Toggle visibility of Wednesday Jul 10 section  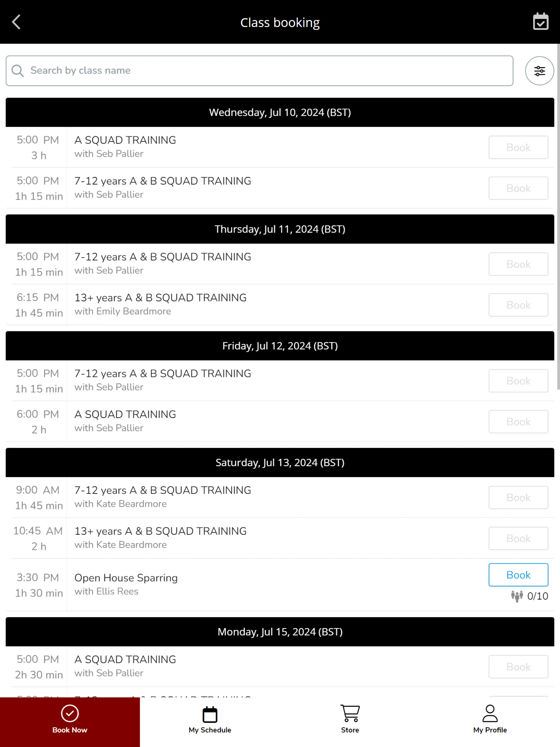(280, 112)
